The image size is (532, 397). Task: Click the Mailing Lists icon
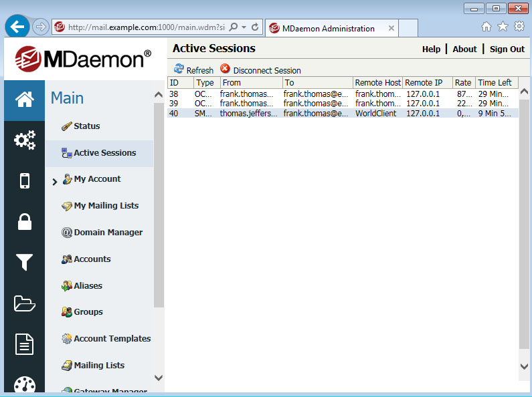(66, 365)
